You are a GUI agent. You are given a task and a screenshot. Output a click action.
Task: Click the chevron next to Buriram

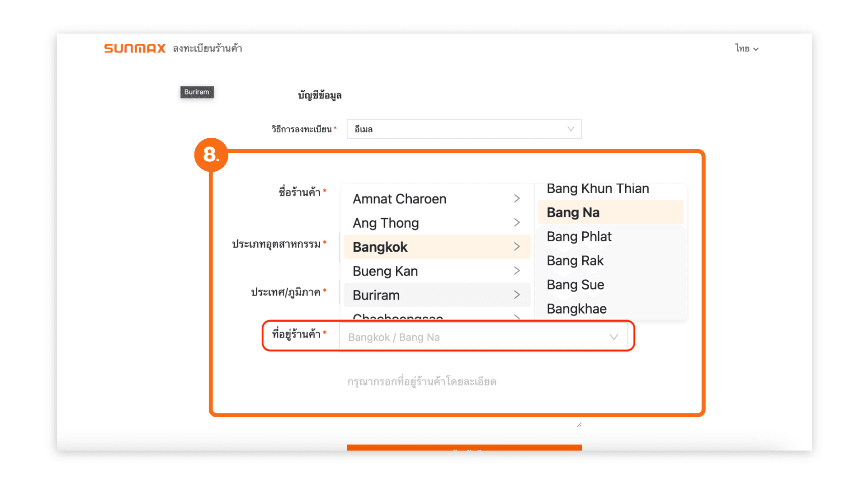coord(517,295)
